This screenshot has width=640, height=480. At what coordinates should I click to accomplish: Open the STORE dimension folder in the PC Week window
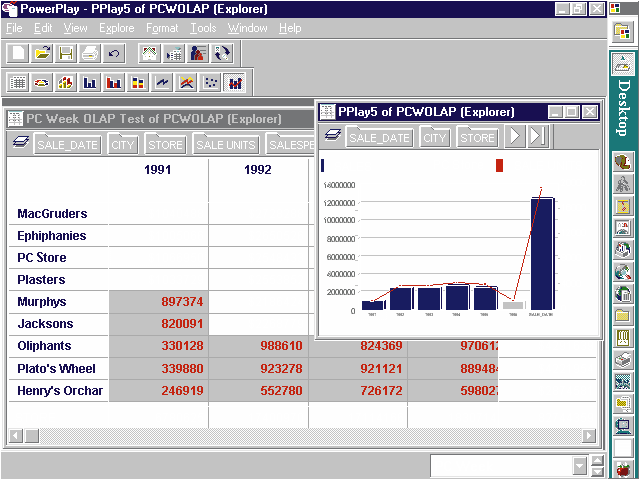[165, 144]
